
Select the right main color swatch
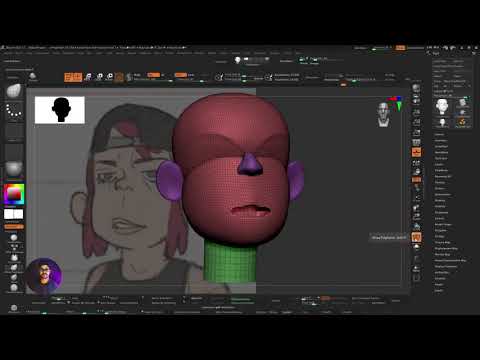point(19,214)
